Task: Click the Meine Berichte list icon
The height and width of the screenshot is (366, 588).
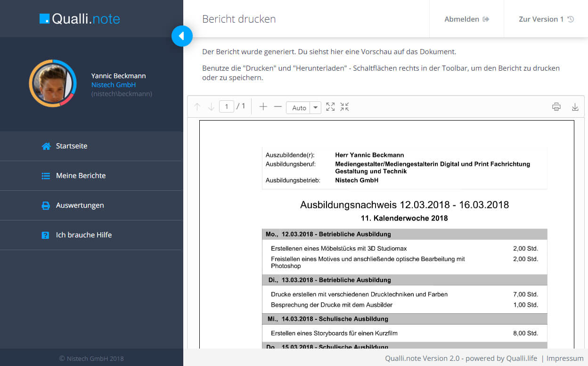Action: (x=46, y=176)
